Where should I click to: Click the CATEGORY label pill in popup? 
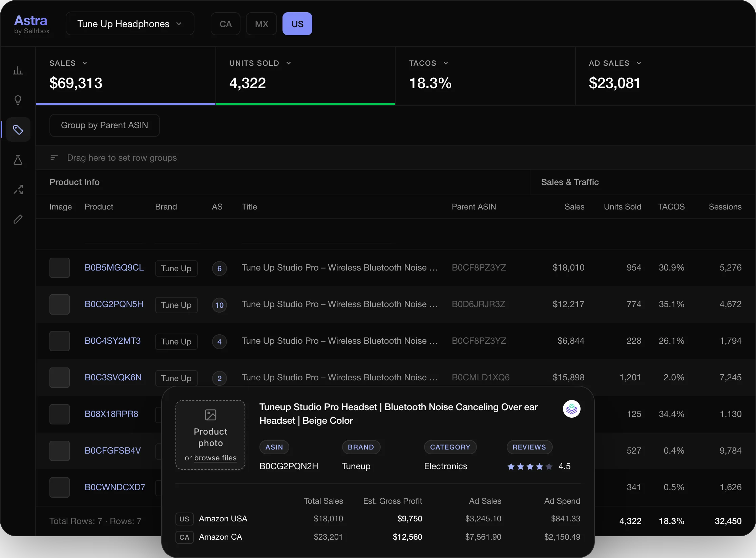coord(450,447)
